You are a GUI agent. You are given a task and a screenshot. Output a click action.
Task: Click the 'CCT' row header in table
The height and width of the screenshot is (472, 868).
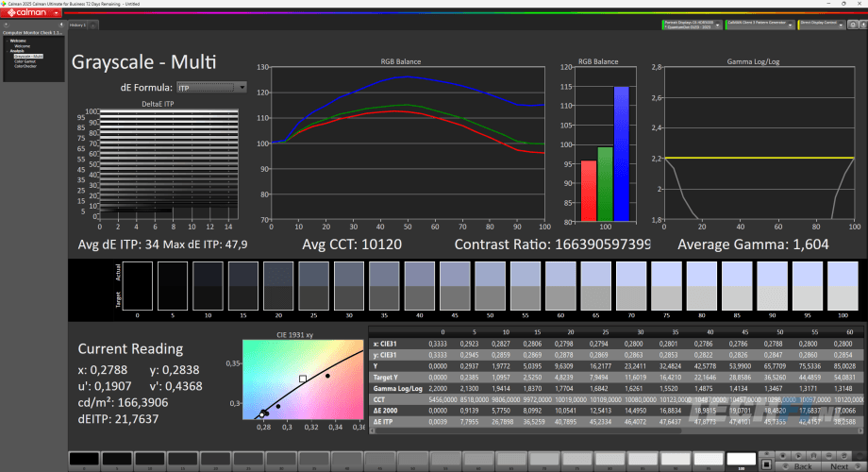pos(379,399)
